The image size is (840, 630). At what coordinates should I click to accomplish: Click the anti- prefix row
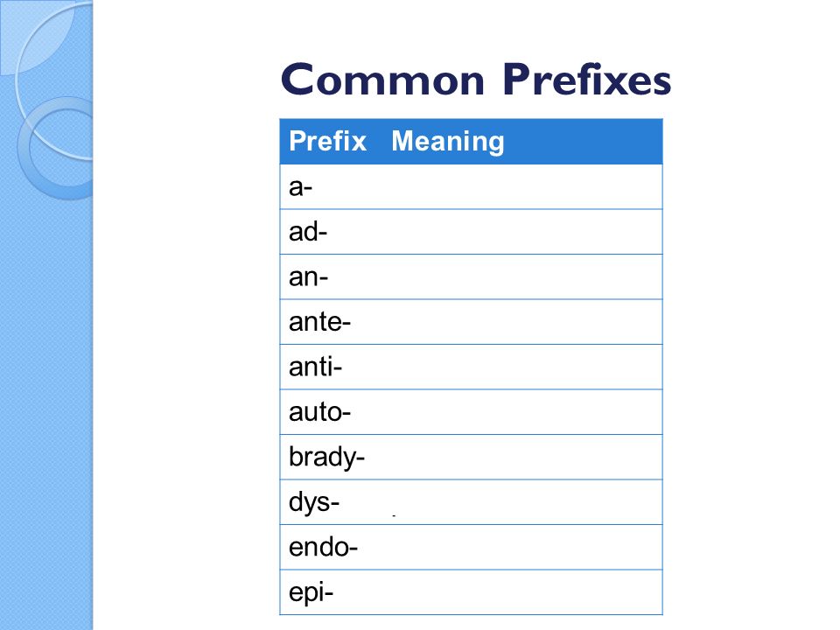471,367
